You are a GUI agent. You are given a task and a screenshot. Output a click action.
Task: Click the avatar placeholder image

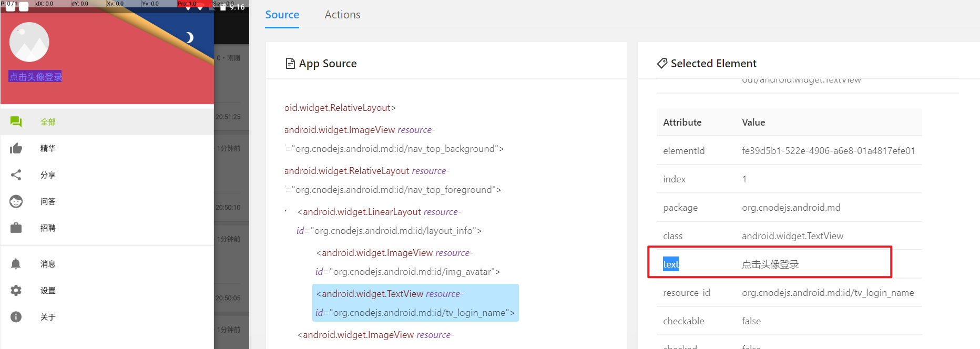pyautogui.click(x=29, y=42)
